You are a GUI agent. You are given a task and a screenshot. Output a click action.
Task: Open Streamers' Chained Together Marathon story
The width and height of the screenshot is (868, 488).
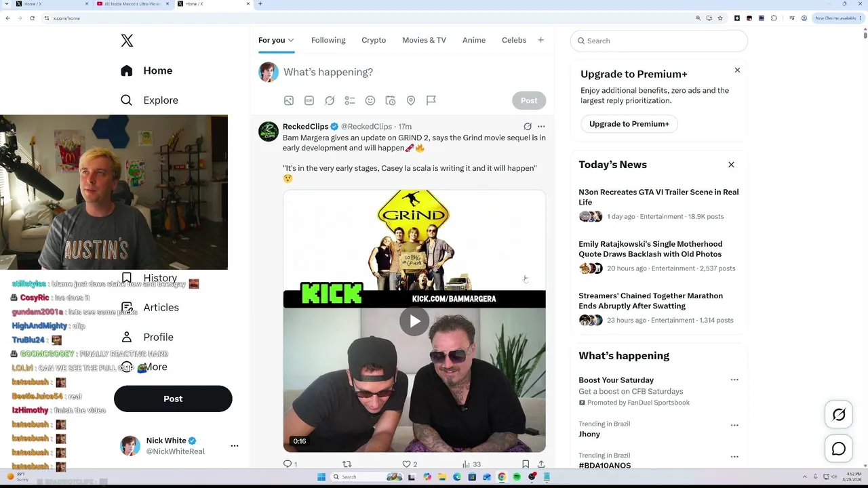pos(650,301)
